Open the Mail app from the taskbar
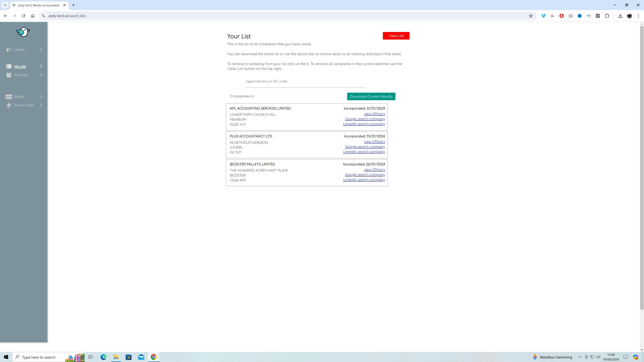Screen dimensions: 644x362 141,357
